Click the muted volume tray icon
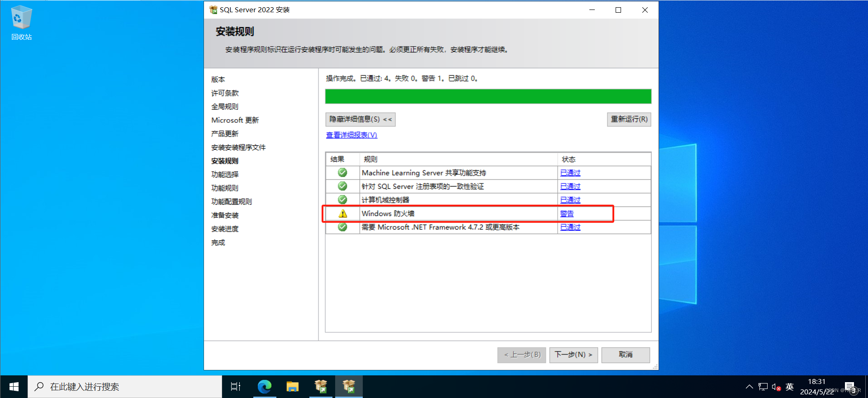 coord(776,387)
